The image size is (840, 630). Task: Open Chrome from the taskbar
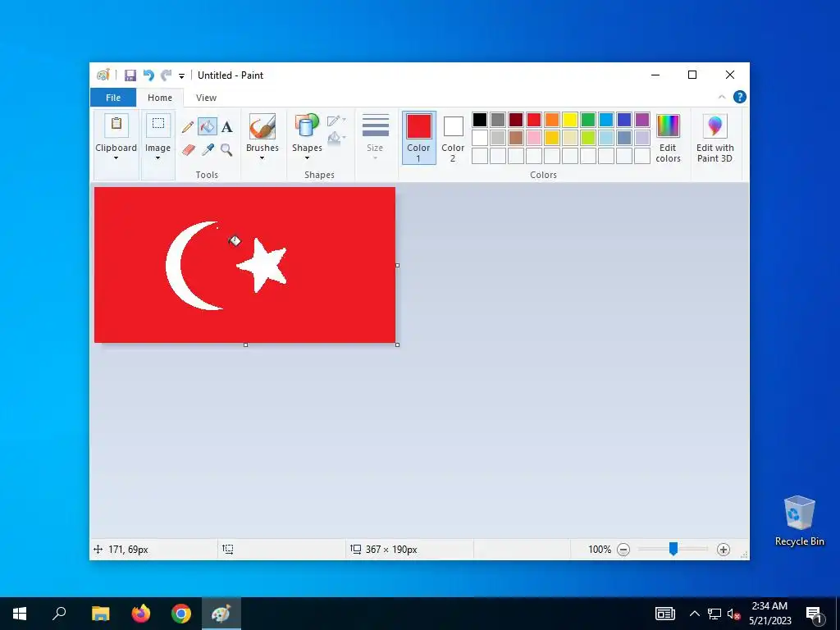181,614
